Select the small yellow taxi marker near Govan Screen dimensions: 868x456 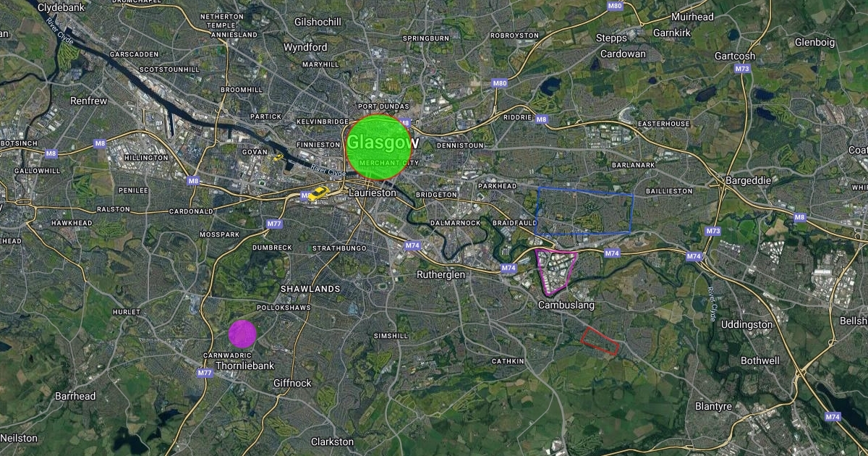278,156
